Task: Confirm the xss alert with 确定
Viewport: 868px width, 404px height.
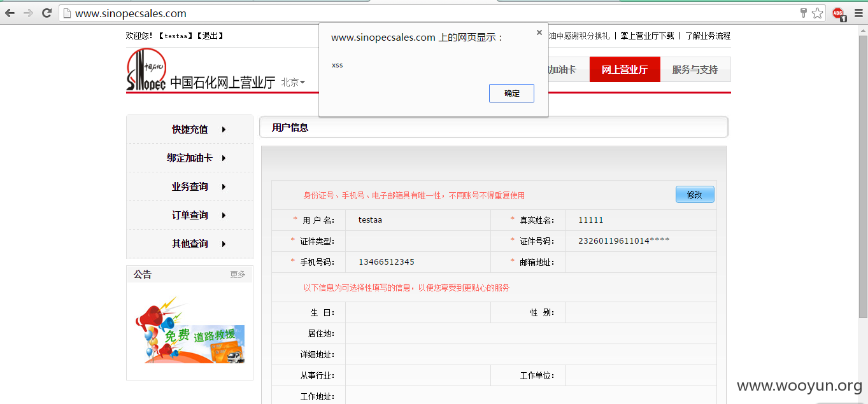Action: click(x=511, y=93)
